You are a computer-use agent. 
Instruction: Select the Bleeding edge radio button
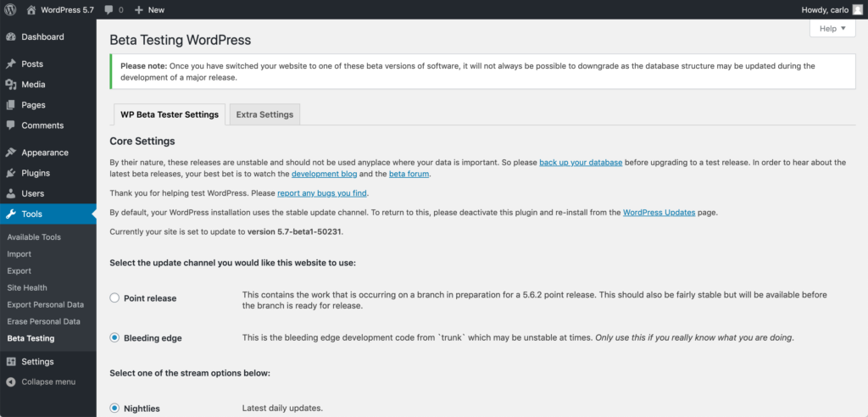click(x=114, y=337)
